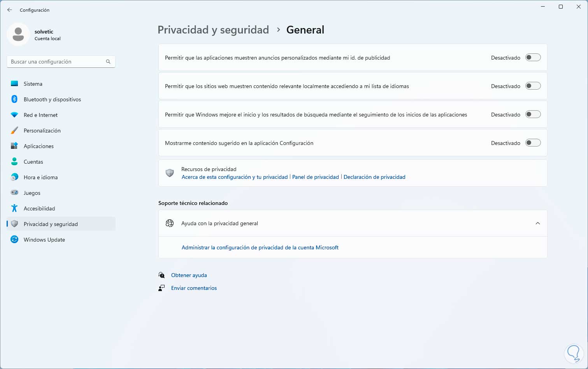
Task: Click the Declaración de privacidad link
Action: coord(374,177)
